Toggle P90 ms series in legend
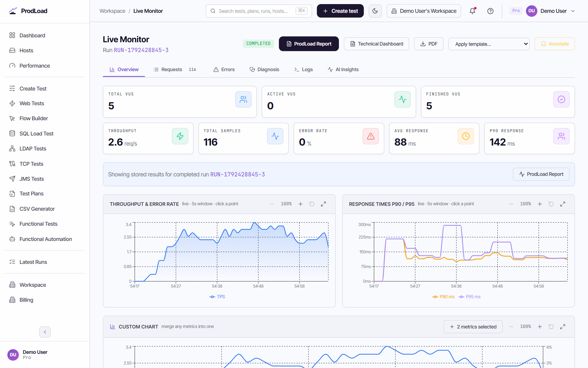The image size is (588, 368). (x=443, y=297)
